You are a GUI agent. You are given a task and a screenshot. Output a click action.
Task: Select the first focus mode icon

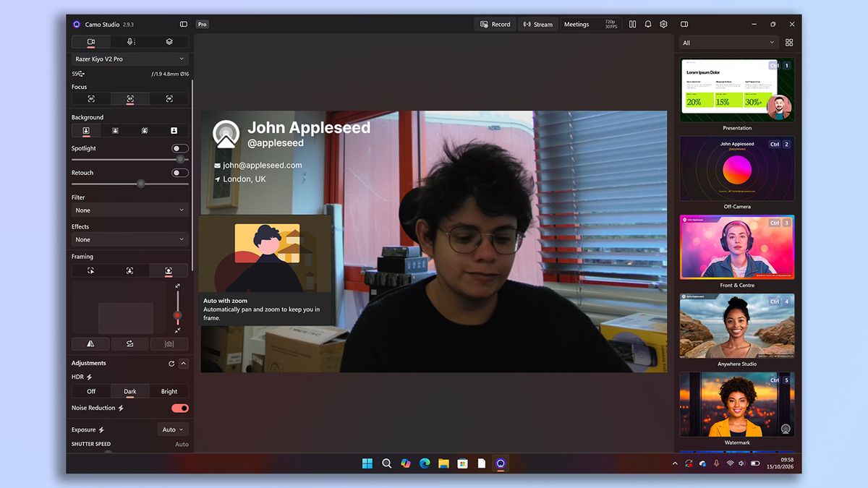tap(91, 98)
